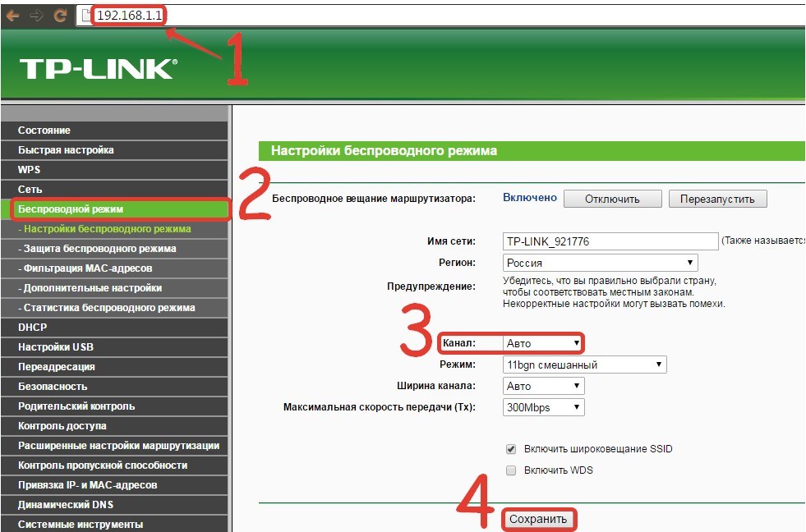Click the address bar showing 192.168.1.1
Screen dimensions: 806x532
[442, 16]
